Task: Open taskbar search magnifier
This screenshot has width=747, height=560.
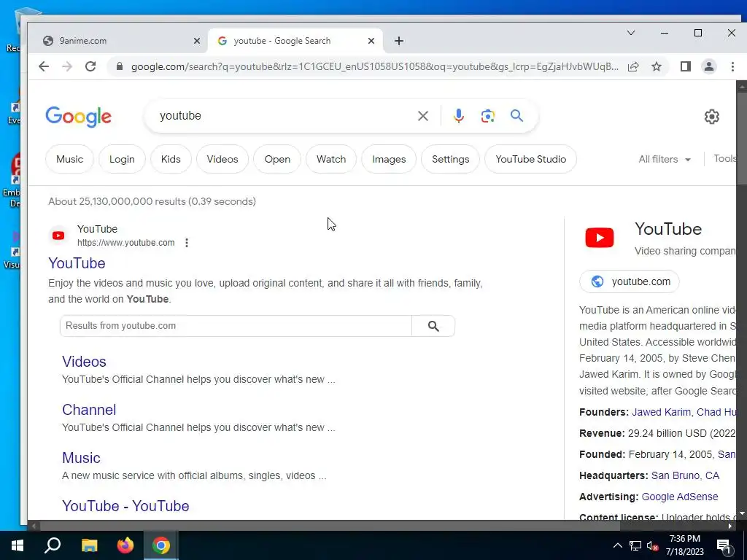Action: [53, 545]
